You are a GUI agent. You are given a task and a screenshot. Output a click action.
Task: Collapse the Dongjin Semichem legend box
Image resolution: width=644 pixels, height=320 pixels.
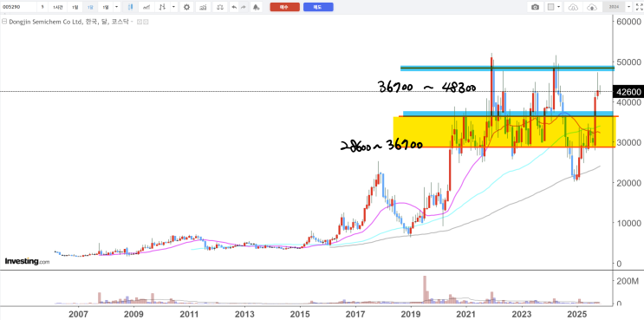click(4, 22)
